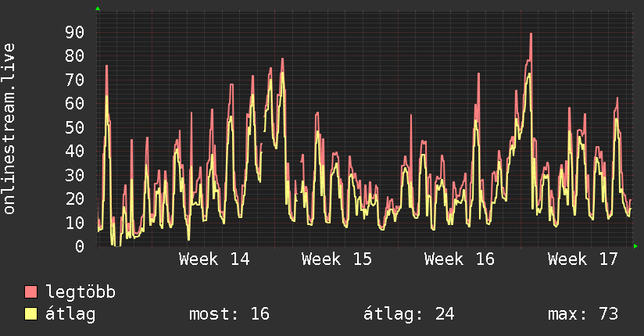Click the 'max: 73' statistic value
This screenshot has height=336, width=644.
[583, 314]
